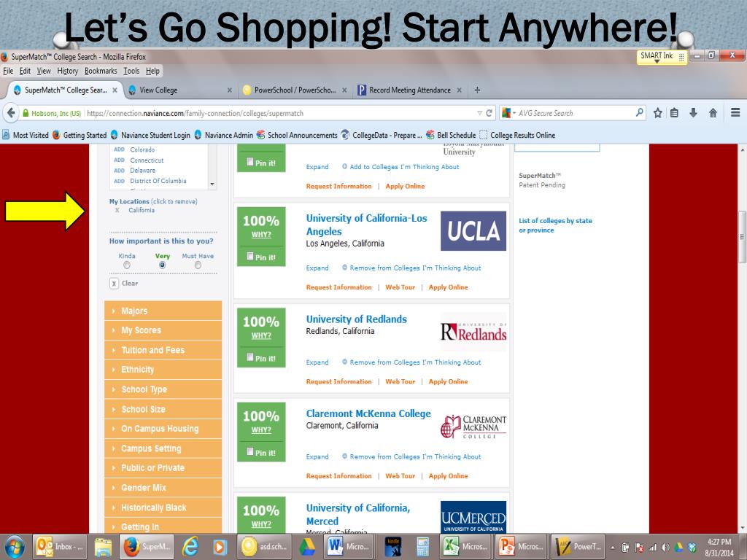Viewport: 747px width, 560px height.
Task: Open PowerPoint taskbar item
Action: [521, 547]
